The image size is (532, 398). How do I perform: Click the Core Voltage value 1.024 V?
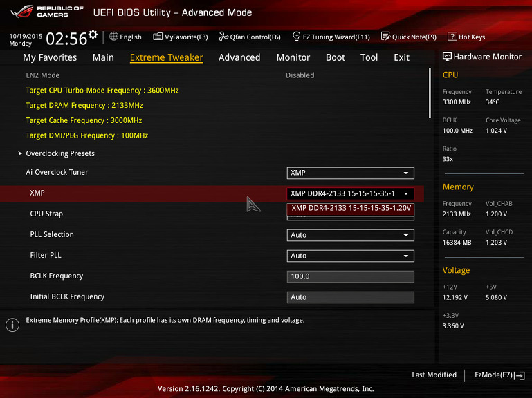click(497, 131)
